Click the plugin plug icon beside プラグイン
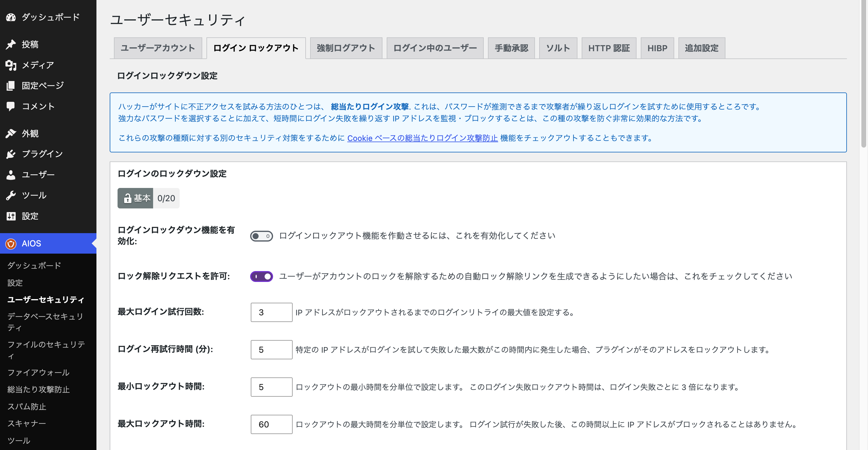The height and width of the screenshot is (450, 868). (x=11, y=154)
